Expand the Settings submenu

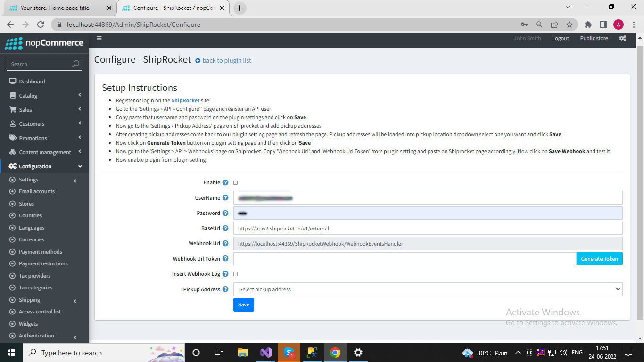tap(44, 180)
